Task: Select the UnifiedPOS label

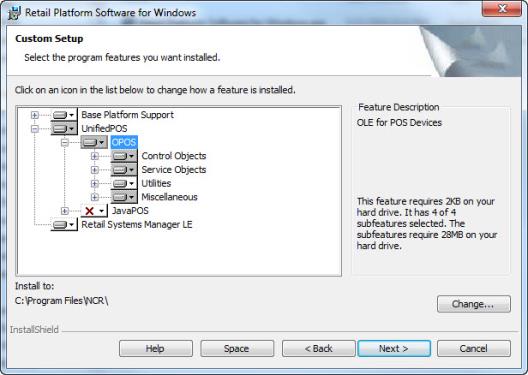Action: click(104, 129)
